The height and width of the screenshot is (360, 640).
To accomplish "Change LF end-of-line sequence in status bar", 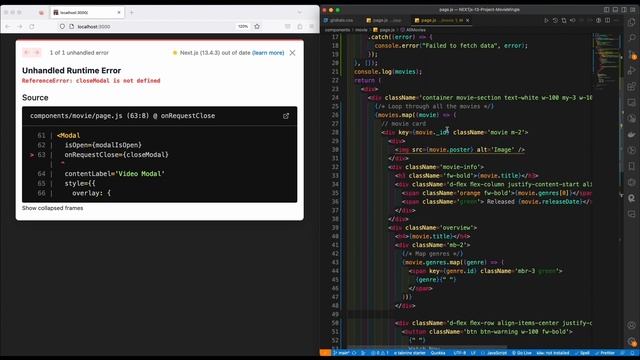I will coord(473,353).
